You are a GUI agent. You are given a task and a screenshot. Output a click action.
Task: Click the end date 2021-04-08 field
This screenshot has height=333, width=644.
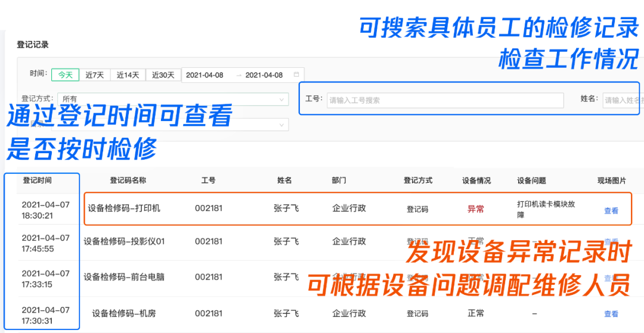click(x=264, y=75)
